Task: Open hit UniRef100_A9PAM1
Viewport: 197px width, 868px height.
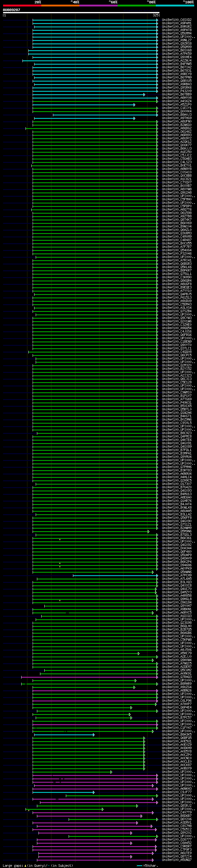Action: tap(176, 23)
